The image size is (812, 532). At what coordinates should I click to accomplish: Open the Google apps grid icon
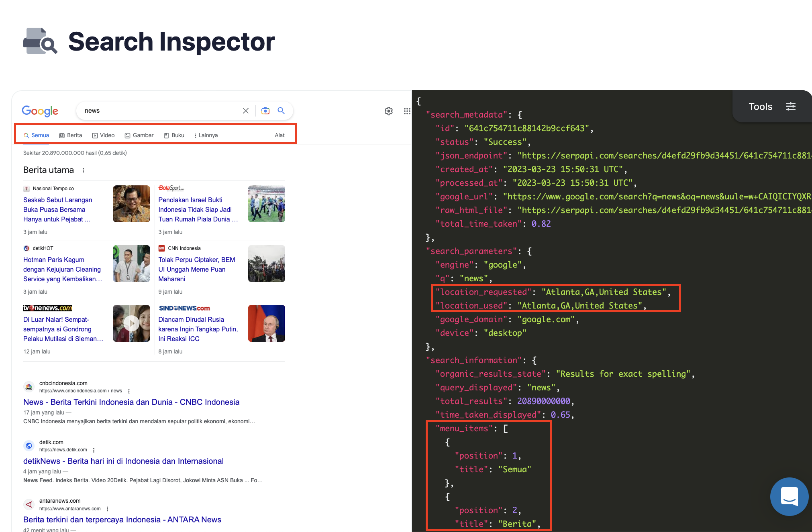coord(407,111)
